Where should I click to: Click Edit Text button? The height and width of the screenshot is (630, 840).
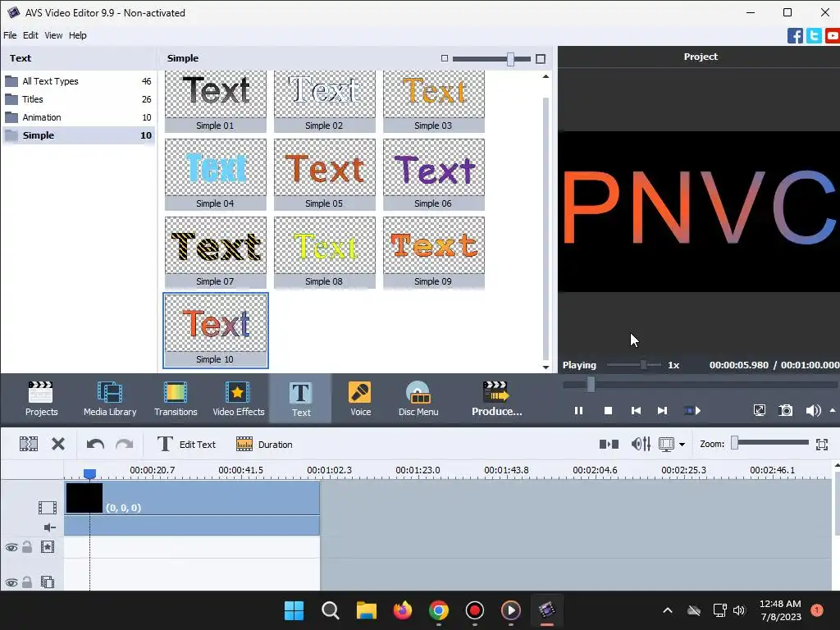[186, 444]
